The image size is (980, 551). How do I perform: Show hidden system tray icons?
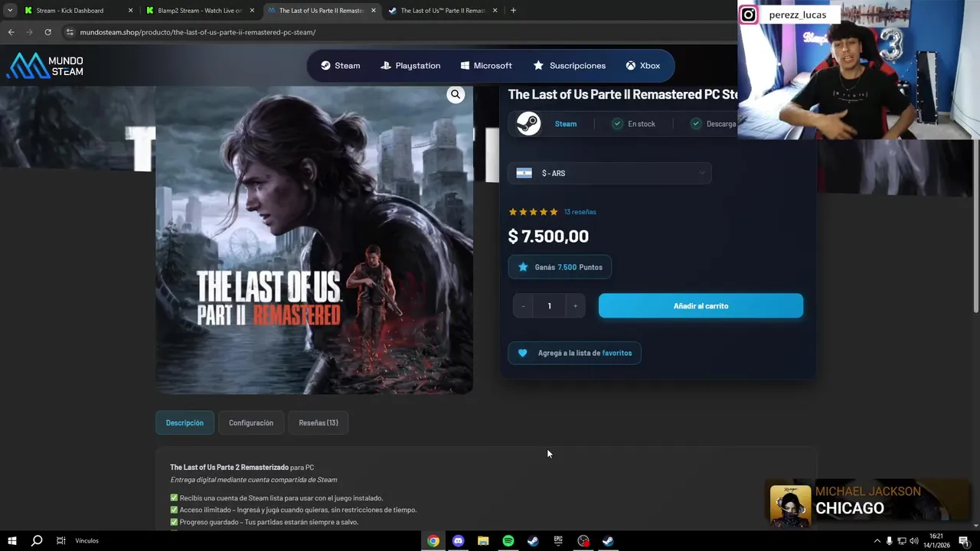tap(877, 541)
